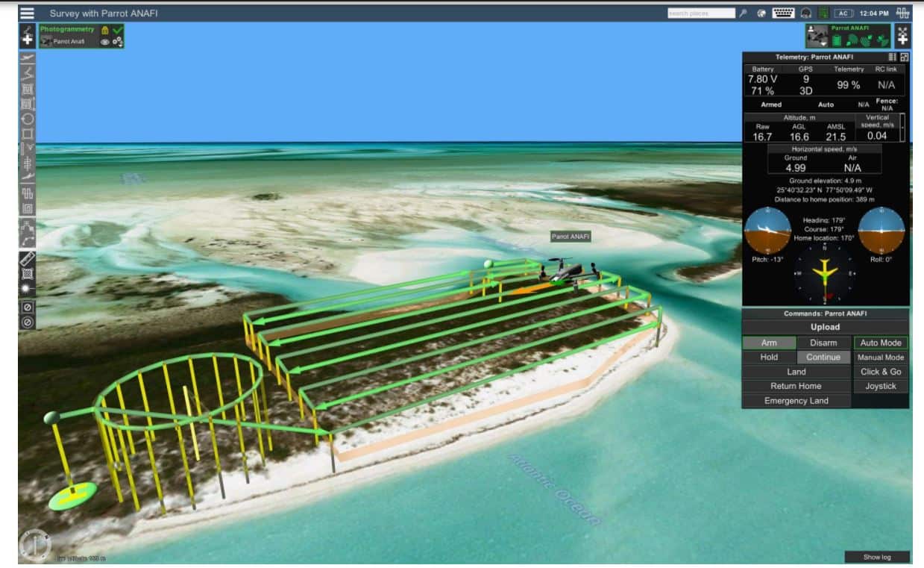This screenshot has width=924, height=568.
Task: Select the Perimeter square tool
Action: (x=28, y=134)
